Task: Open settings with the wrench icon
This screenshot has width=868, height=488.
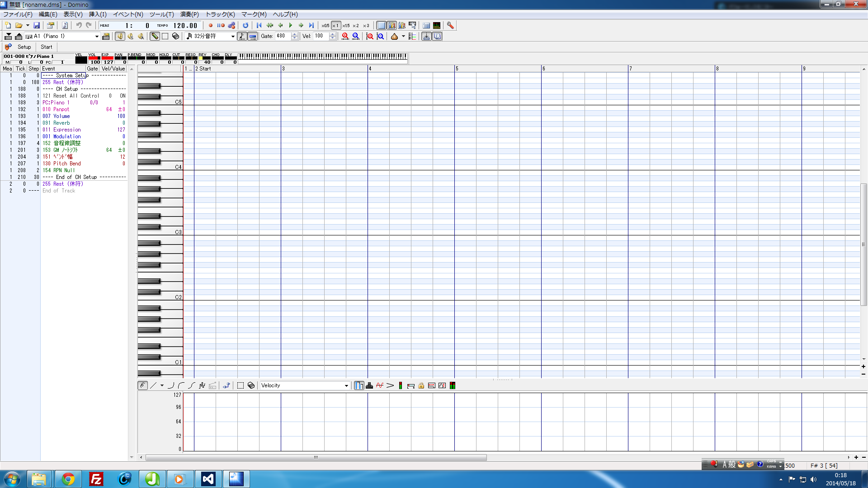Action: pyautogui.click(x=450, y=26)
